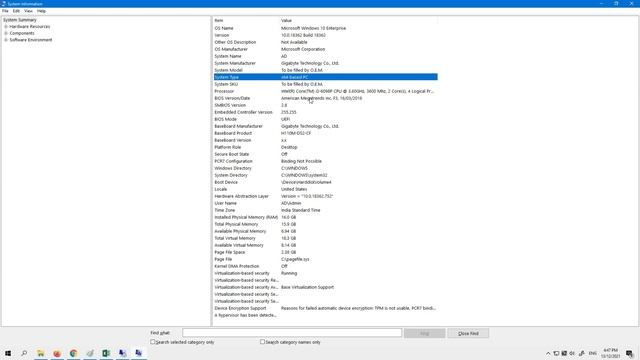Select the System Name row
The height and width of the screenshot is (360, 640).
325,56
